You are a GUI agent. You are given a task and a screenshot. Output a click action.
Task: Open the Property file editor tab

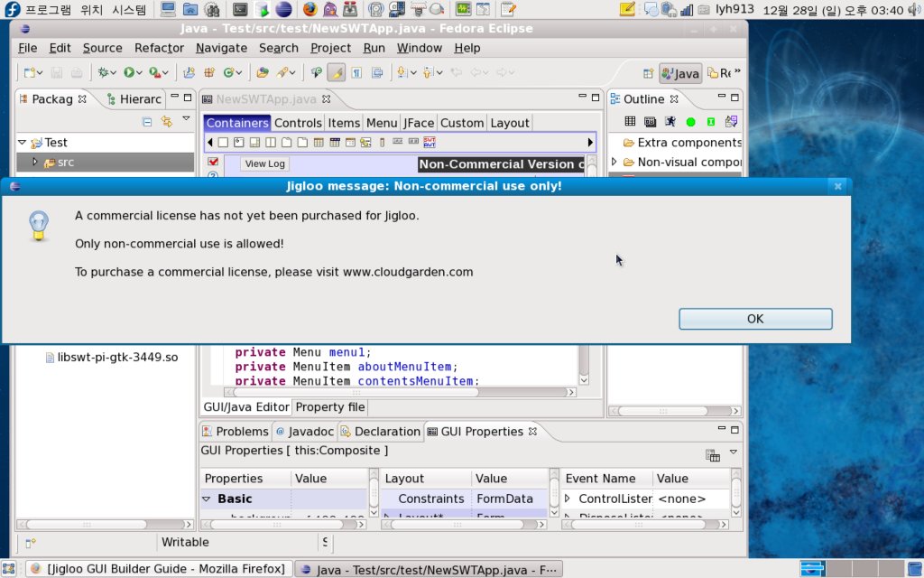pos(330,407)
